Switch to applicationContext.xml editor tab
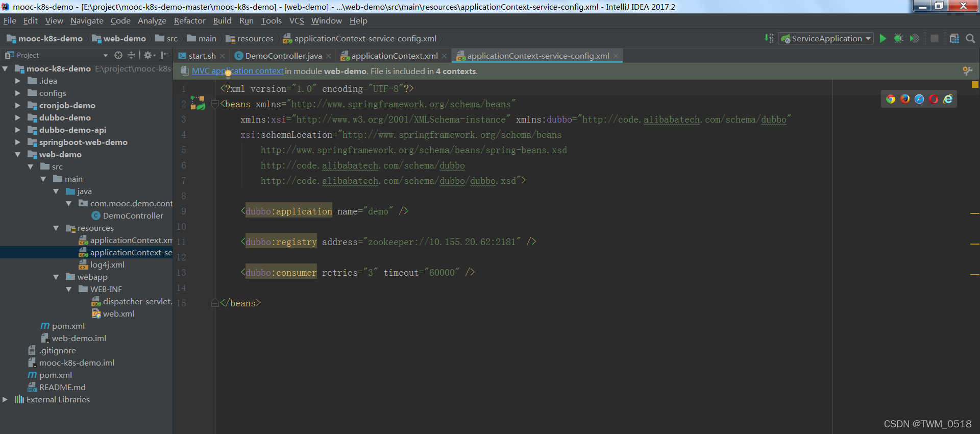Viewport: 980px width, 434px height. click(394, 56)
